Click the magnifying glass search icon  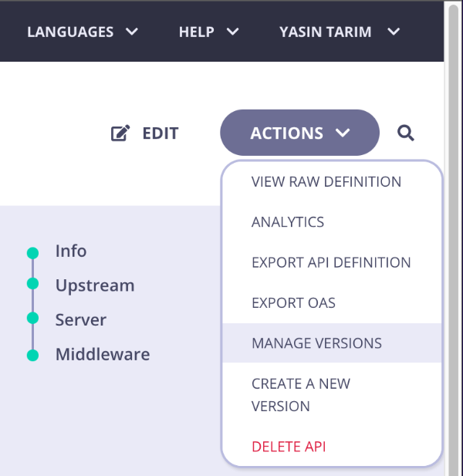point(406,133)
